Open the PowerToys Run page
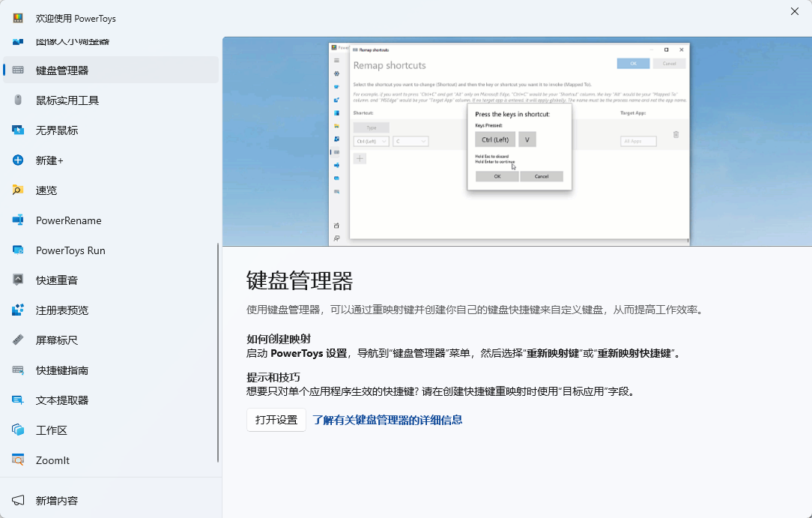The width and height of the screenshot is (812, 518). point(110,250)
